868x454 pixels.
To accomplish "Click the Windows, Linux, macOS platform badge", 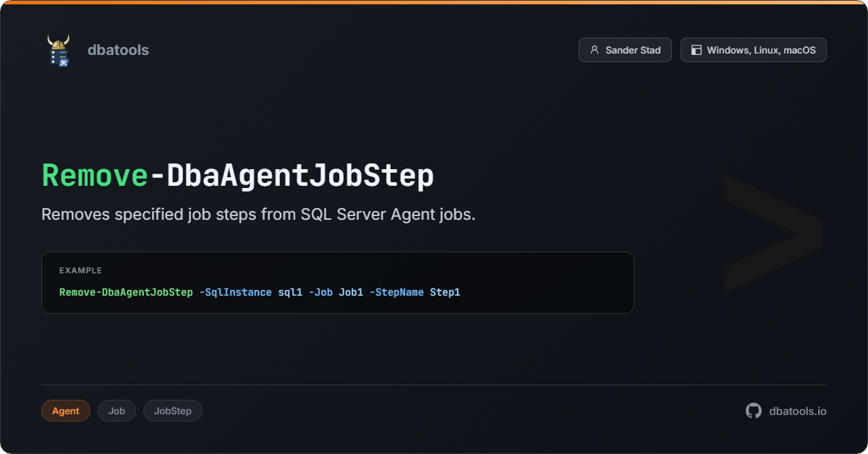I will tap(753, 50).
